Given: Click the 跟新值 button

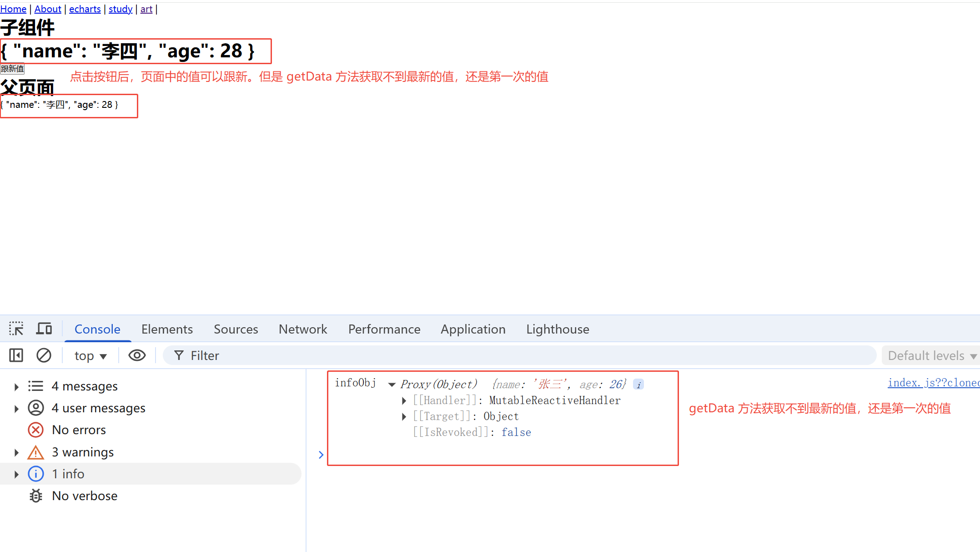Looking at the screenshot, I should pyautogui.click(x=12, y=69).
